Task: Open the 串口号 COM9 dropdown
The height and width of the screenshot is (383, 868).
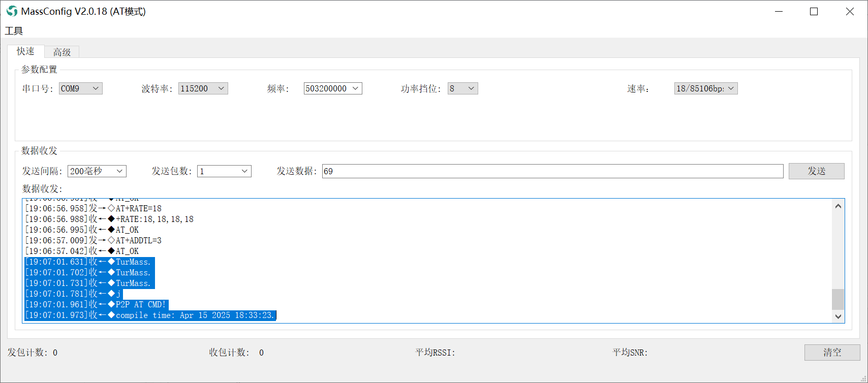Action: 81,88
